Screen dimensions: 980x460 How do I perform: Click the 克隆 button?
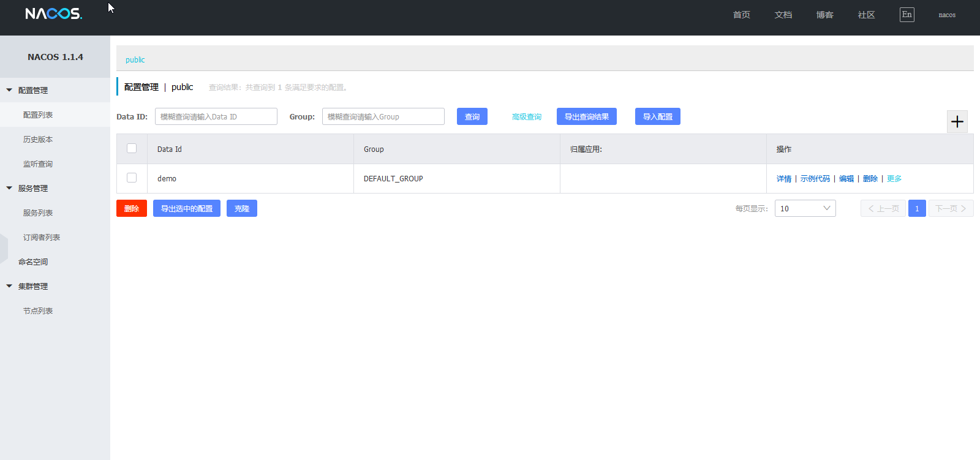[242, 208]
